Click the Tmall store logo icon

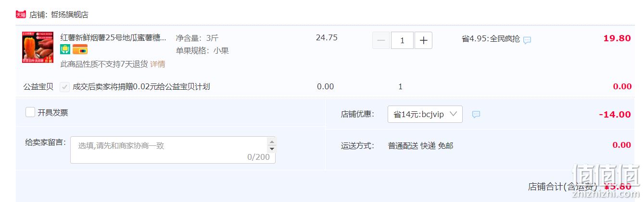pyautogui.click(x=21, y=14)
